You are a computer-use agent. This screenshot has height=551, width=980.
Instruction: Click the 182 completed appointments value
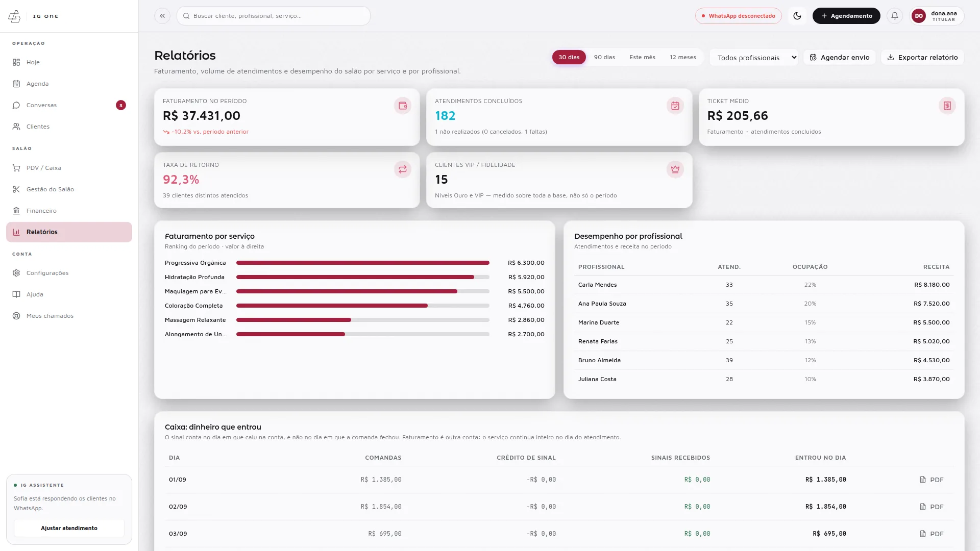445,116
